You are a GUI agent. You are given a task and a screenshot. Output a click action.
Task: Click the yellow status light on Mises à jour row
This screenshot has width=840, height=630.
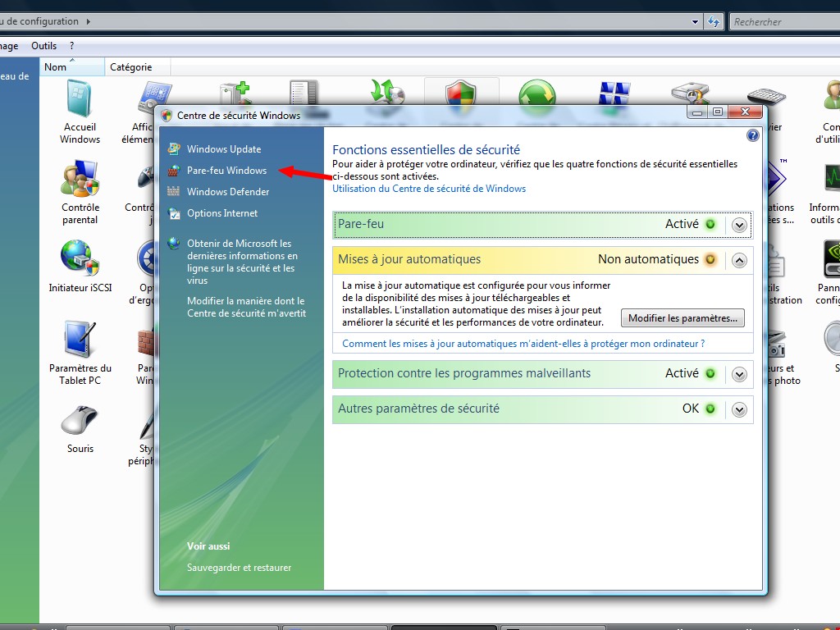point(710,259)
